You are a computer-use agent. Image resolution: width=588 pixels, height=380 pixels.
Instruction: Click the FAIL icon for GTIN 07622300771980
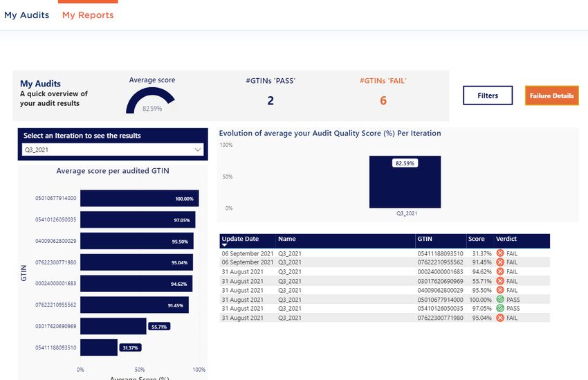(500, 318)
